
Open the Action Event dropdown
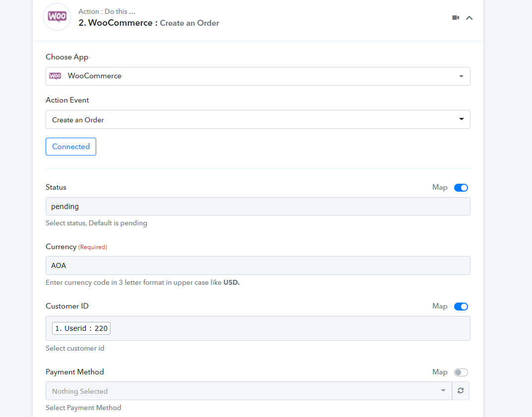point(258,119)
